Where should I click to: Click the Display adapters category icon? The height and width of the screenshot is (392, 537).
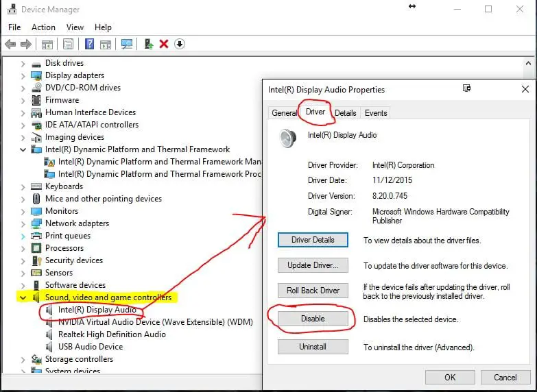(x=36, y=75)
